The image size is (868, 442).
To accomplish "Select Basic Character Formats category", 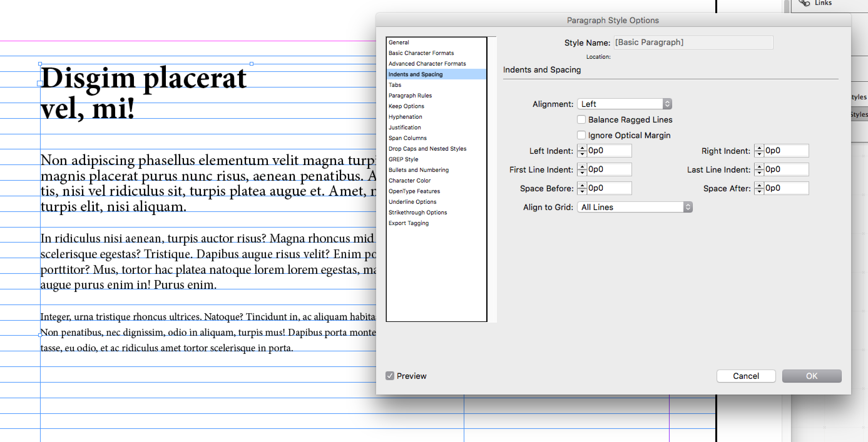I will [x=436, y=53].
